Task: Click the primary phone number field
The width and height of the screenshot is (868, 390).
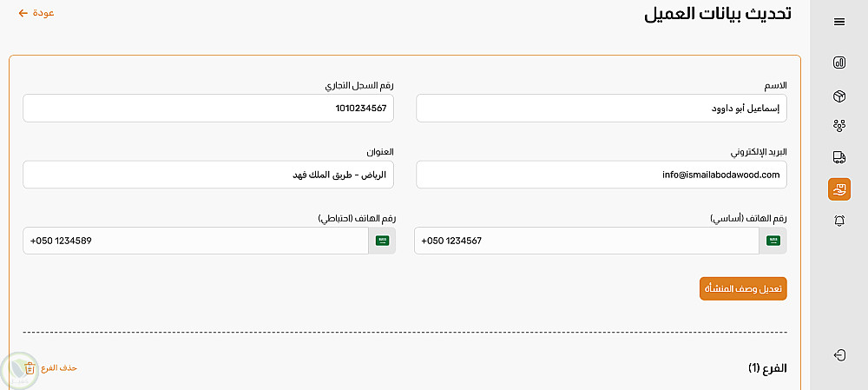Action: pyautogui.click(x=586, y=241)
